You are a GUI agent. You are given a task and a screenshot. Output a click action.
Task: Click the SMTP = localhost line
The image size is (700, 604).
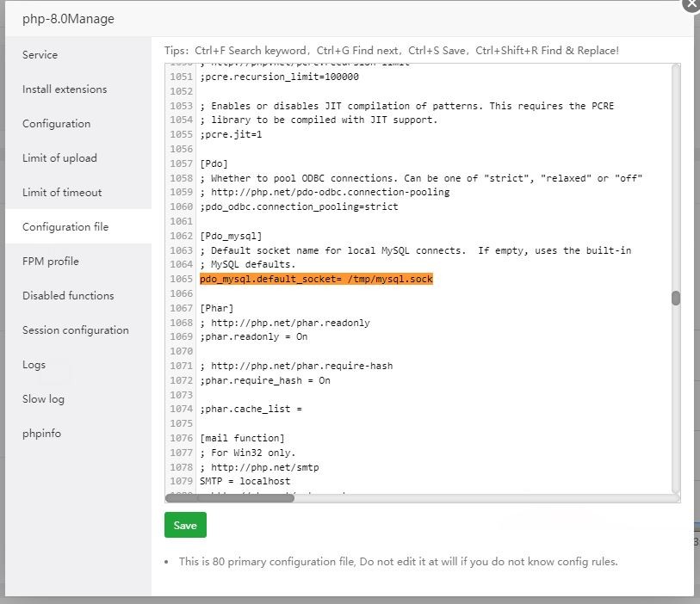[245, 481]
